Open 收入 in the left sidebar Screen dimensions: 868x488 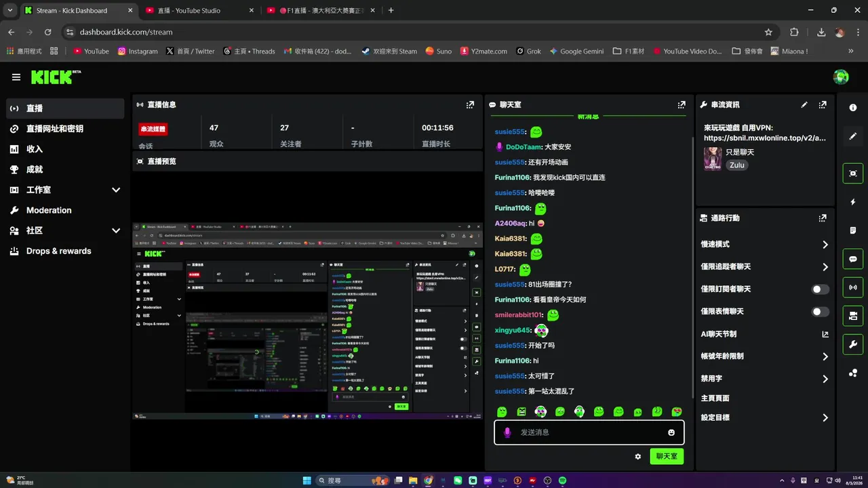pyautogui.click(x=66, y=149)
